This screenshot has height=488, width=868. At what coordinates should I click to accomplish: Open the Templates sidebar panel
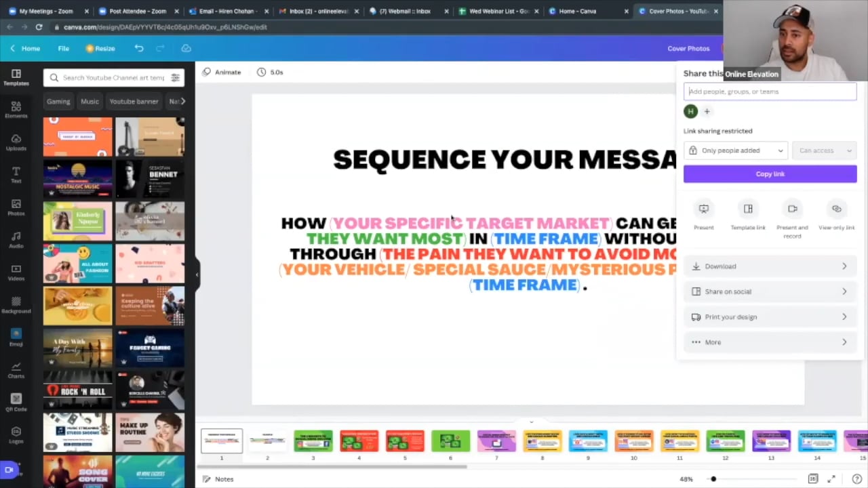click(16, 77)
